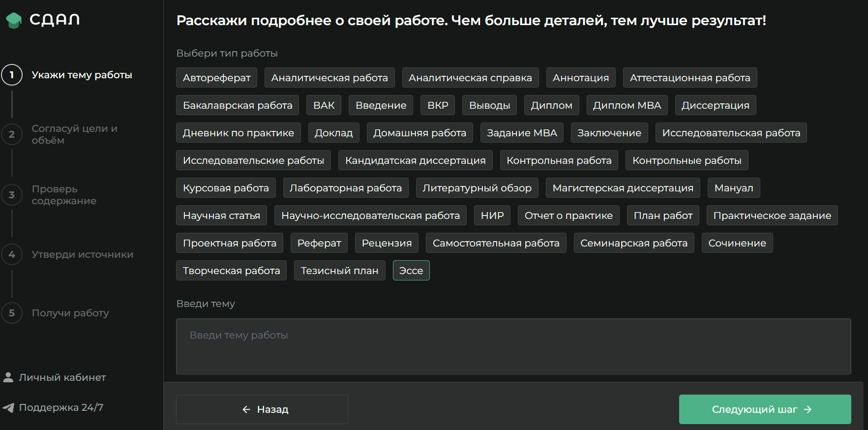Select the Сочинение chip

(x=737, y=243)
